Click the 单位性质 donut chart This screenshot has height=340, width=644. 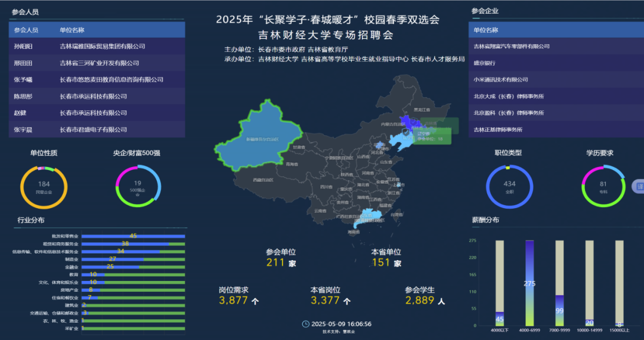tap(44, 187)
